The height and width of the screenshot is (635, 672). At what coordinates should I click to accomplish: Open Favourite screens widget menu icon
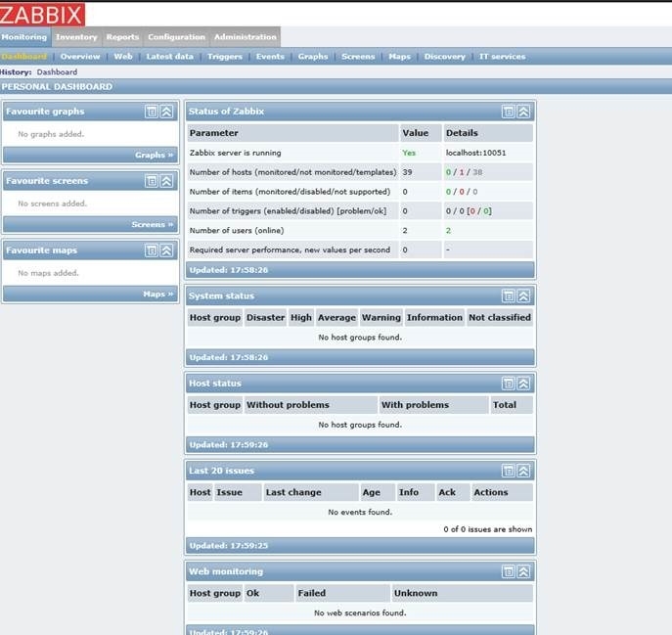point(152,181)
